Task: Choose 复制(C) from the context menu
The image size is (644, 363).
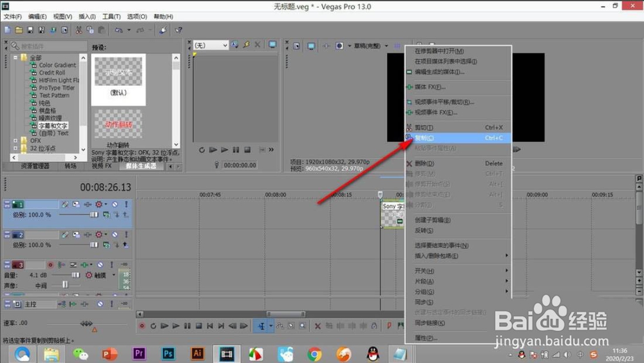Action: coord(459,138)
